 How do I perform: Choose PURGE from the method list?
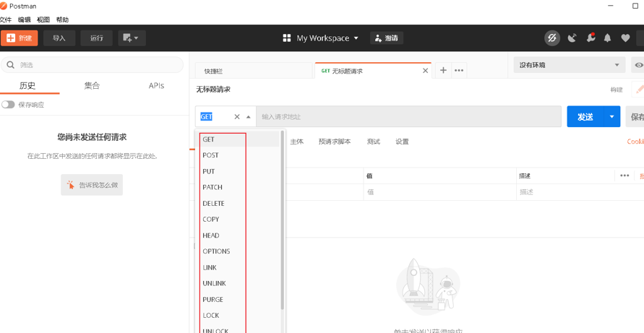(x=239, y=299)
